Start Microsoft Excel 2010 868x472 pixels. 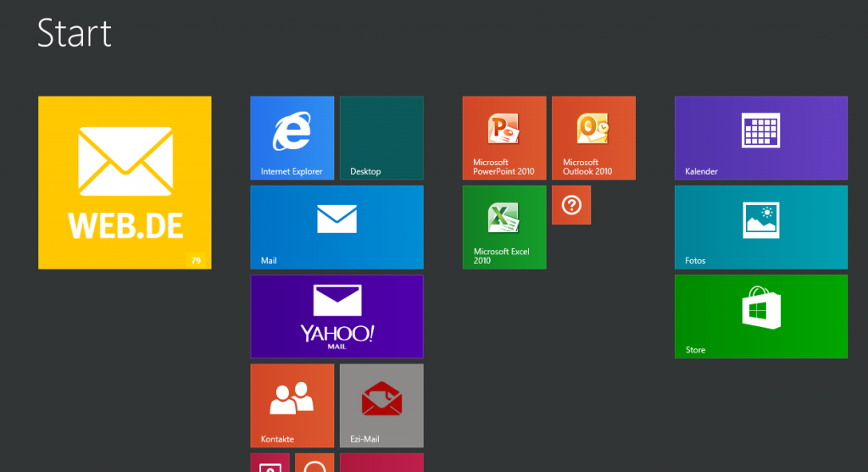(x=504, y=227)
